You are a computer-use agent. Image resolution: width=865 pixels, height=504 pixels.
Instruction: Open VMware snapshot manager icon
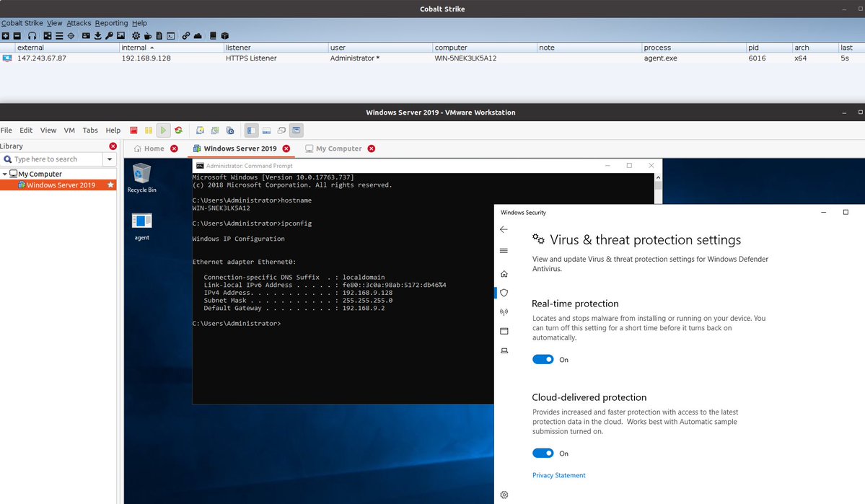pyautogui.click(x=230, y=131)
